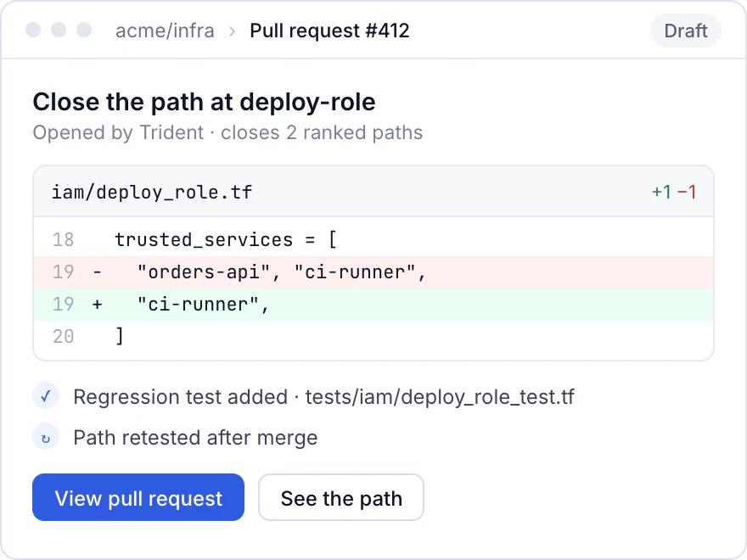Image resolution: width=747 pixels, height=560 pixels.
Task: Click line number 20
Action: point(64,336)
